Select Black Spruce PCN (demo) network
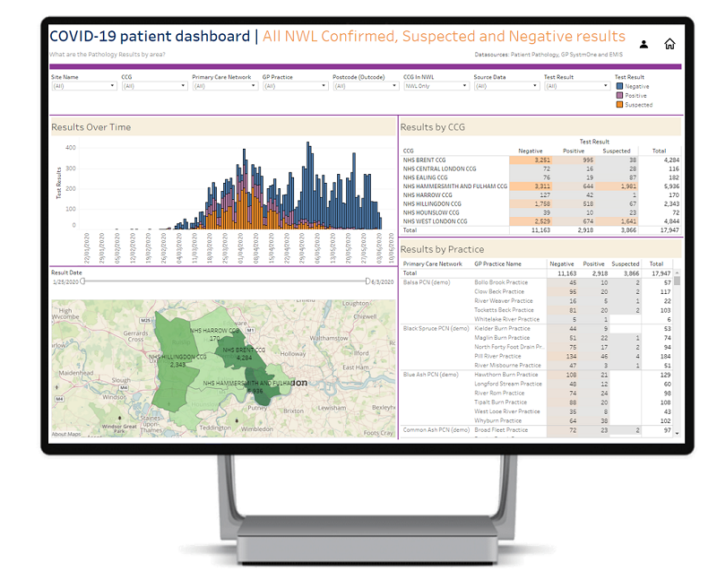 (436, 328)
